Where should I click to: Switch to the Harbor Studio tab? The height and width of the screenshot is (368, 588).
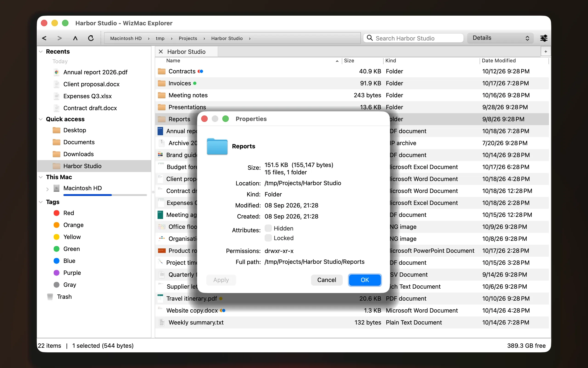[x=186, y=52]
